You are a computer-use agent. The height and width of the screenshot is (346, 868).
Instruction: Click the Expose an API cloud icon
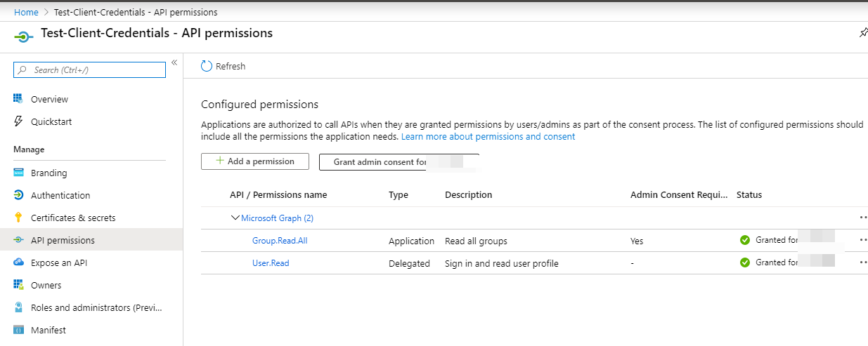[x=19, y=262]
